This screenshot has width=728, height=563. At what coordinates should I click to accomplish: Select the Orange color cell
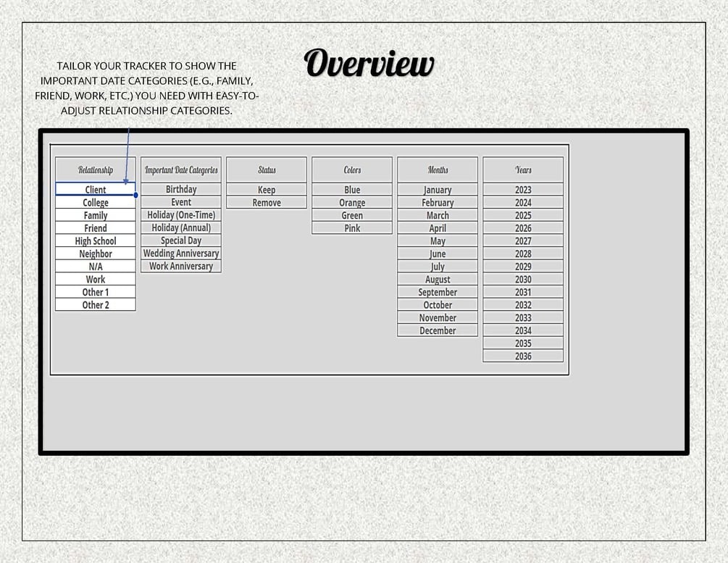pyautogui.click(x=352, y=202)
